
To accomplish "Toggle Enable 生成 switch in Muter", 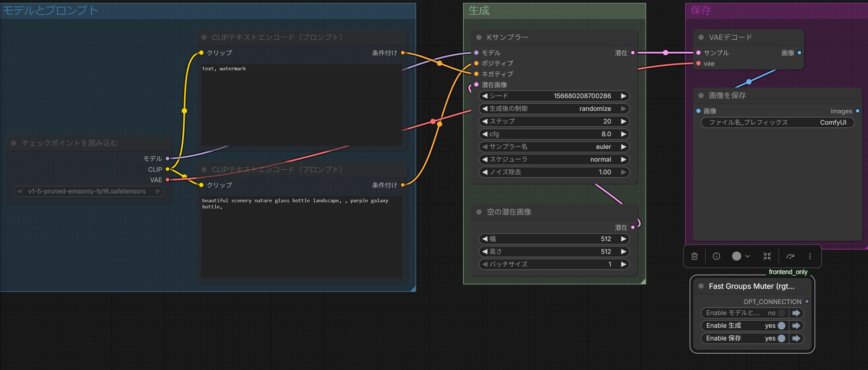I will [781, 326].
